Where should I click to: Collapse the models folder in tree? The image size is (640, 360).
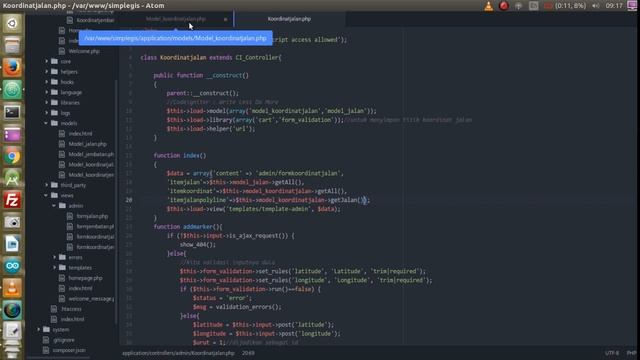pos(46,123)
